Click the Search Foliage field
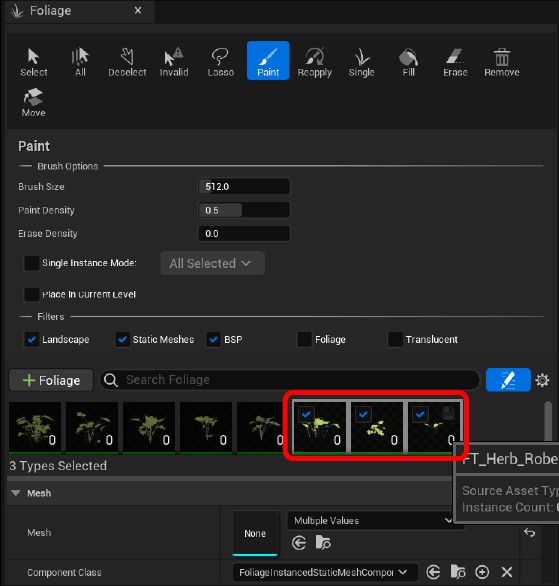 (x=290, y=380)
